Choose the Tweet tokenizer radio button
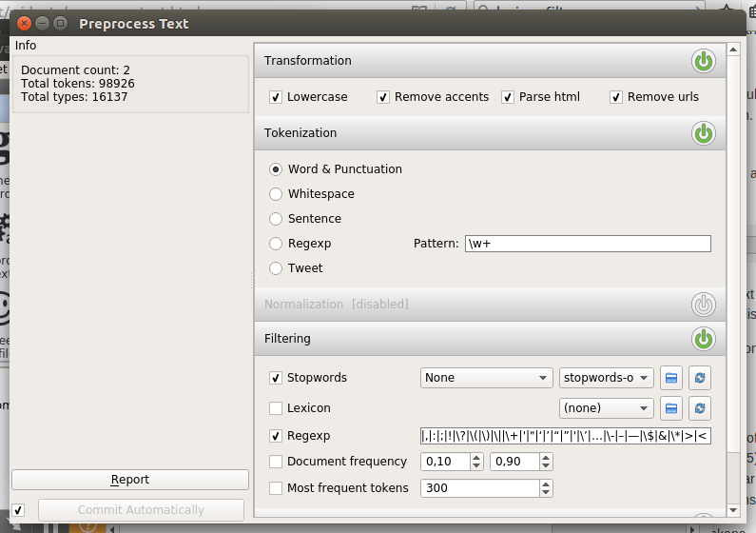Screen dimensions: 756x533 (x=276, y=268)
